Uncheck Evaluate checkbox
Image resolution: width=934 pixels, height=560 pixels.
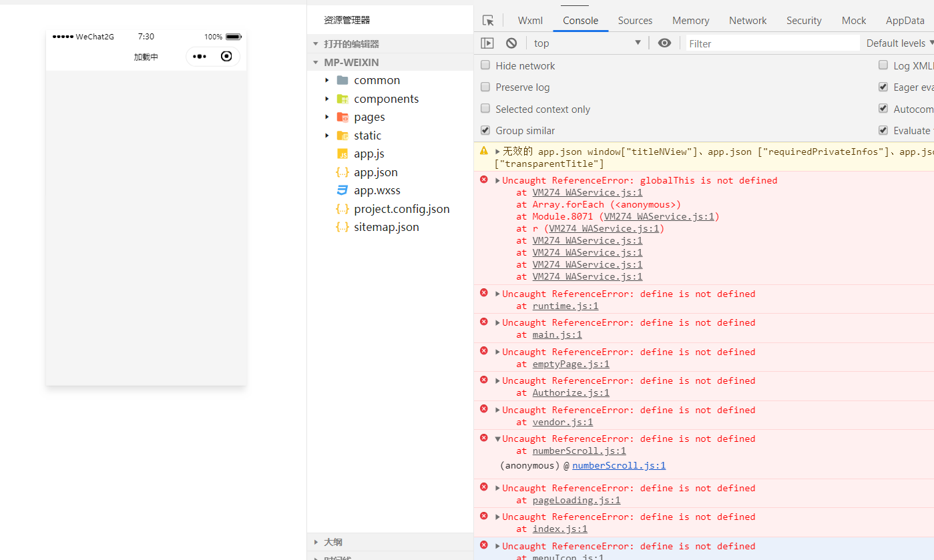(883, 130)
